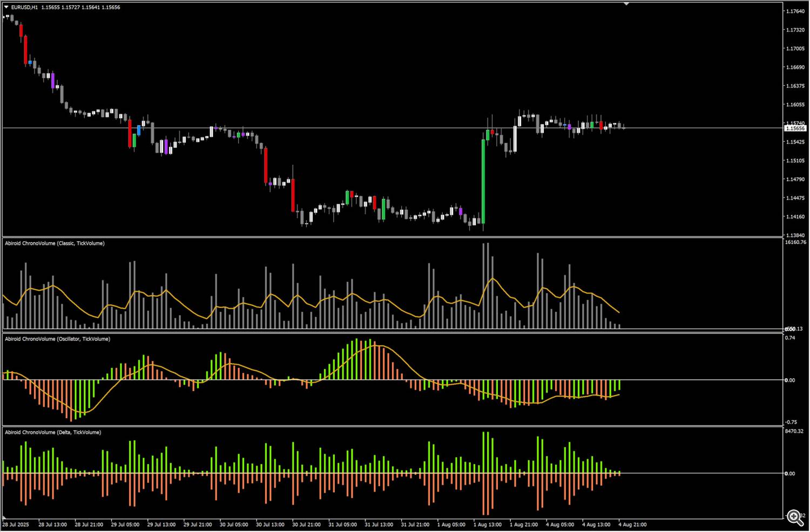Click the -0.75 oscillator scale value
Image resolution: width=810 pixels, height=532 pixels.
point(791,422)
